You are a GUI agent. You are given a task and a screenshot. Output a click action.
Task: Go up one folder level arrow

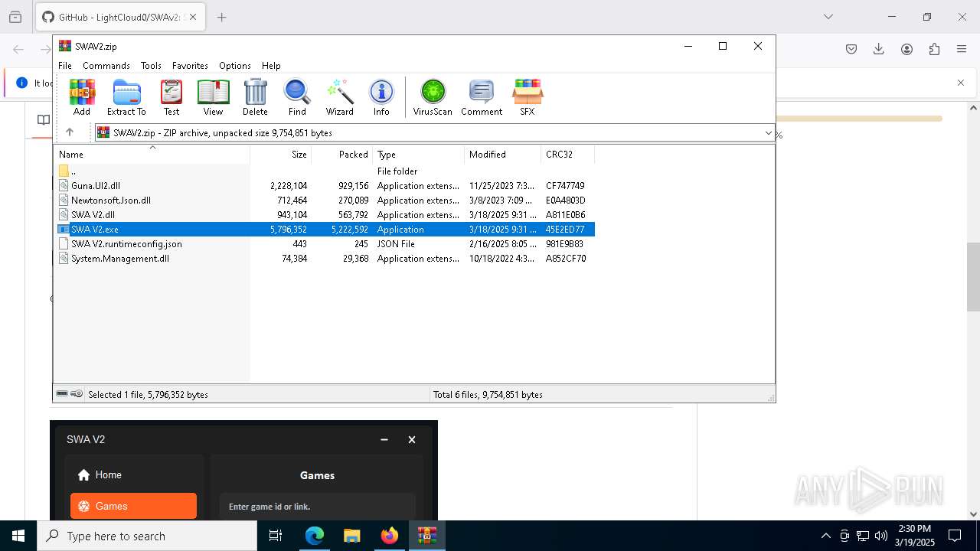click(70, 132)
